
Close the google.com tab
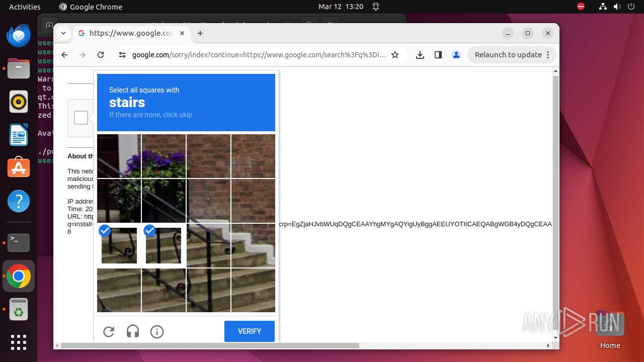[182, 33]
